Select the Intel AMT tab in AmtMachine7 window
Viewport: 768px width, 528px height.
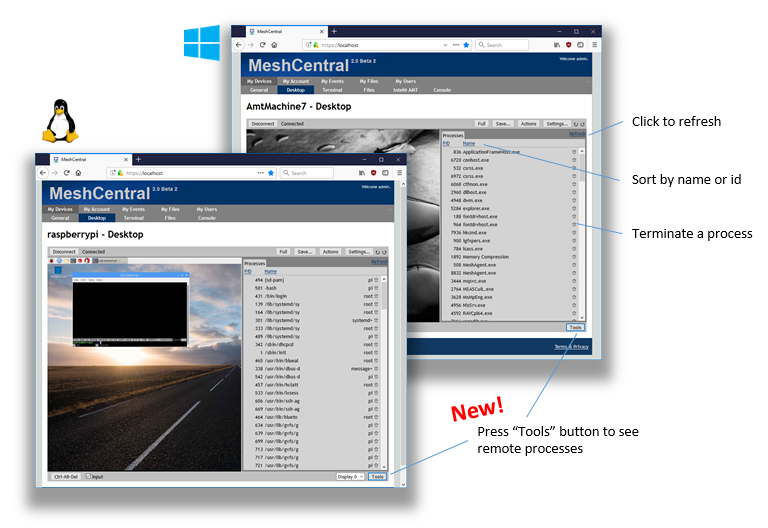406,90
